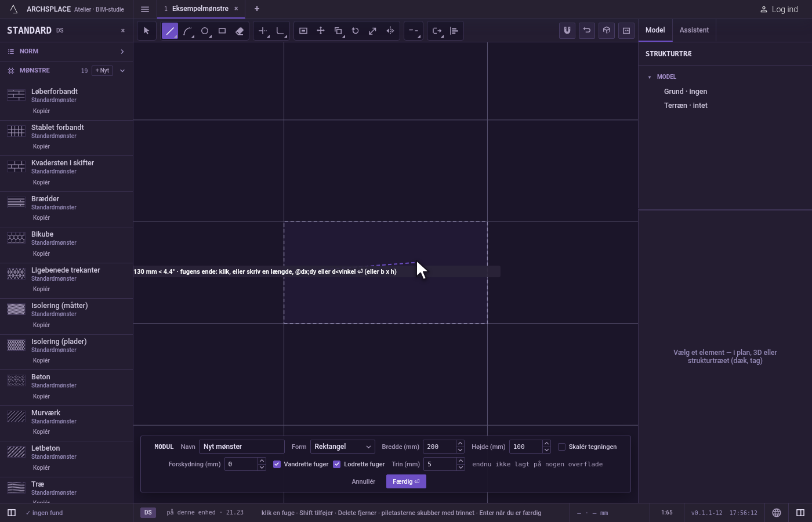Toggle the left sidebar panel icon

[x=11, y=513]
